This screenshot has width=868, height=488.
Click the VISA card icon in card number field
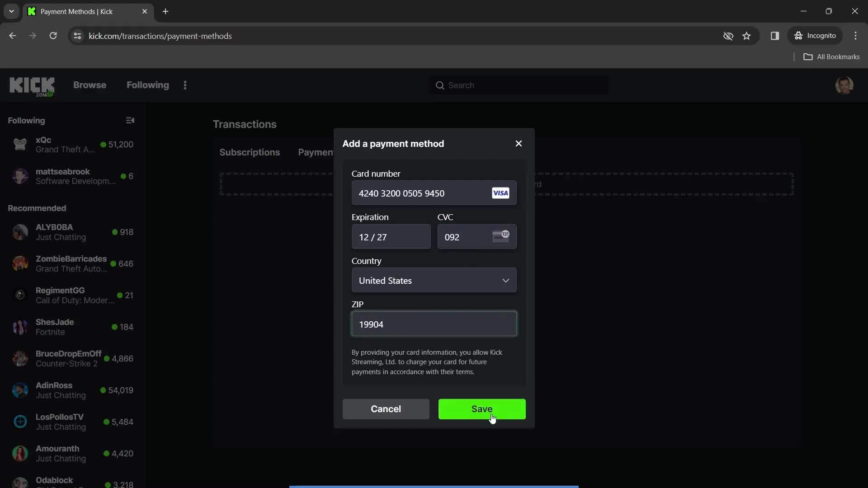tap(502, 193)
